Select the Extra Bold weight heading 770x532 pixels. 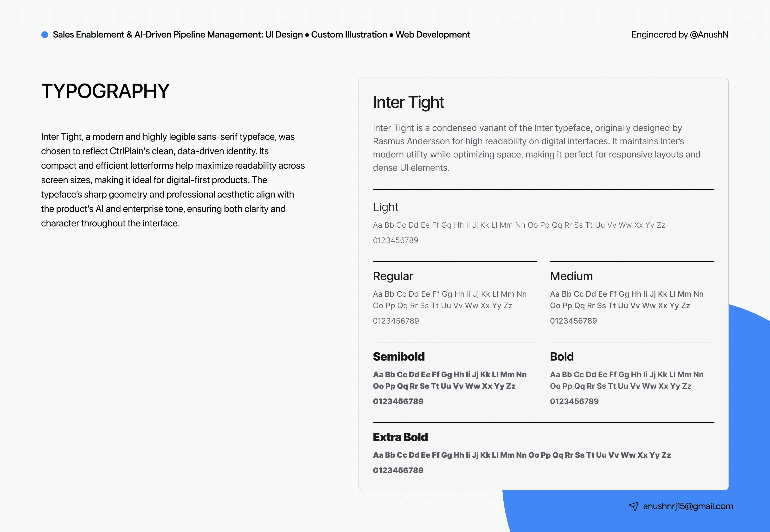pyautogui.click(x=400, y=437)
